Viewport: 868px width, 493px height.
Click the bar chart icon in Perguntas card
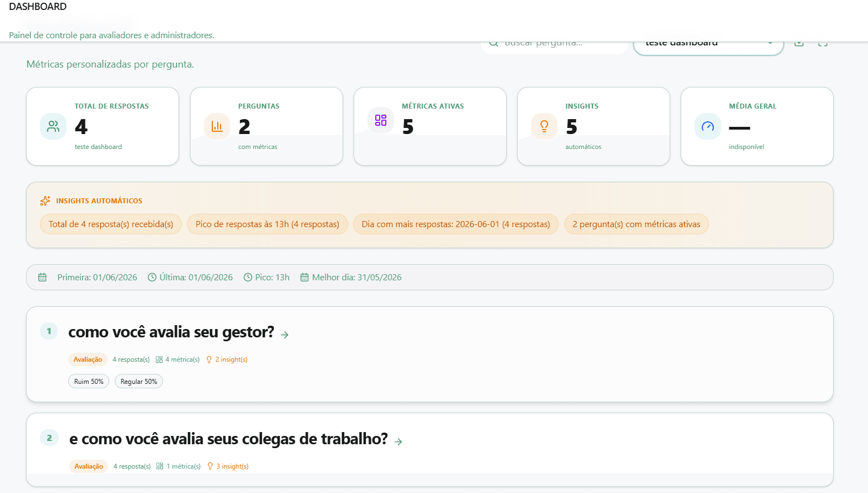click(217, 126)
